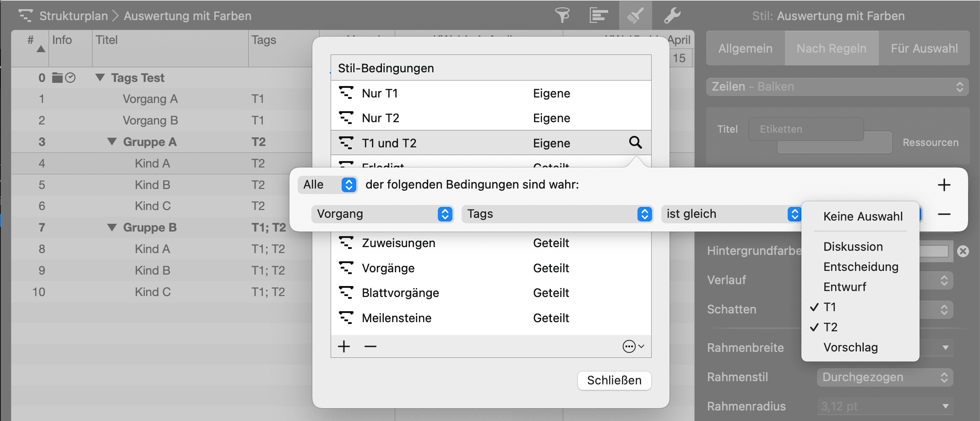
Task: Switch to the Allgemein tab
Action: tap(745, 49)
